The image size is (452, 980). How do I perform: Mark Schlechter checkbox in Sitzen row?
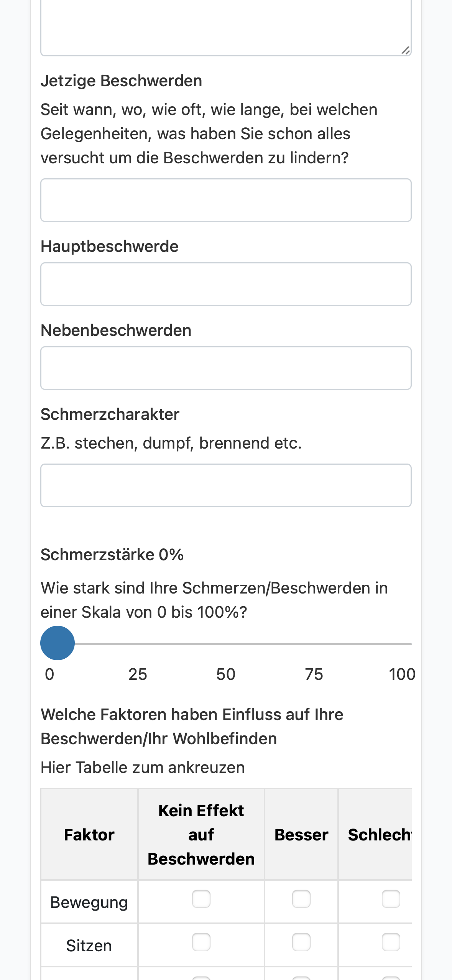pos(391,942)
